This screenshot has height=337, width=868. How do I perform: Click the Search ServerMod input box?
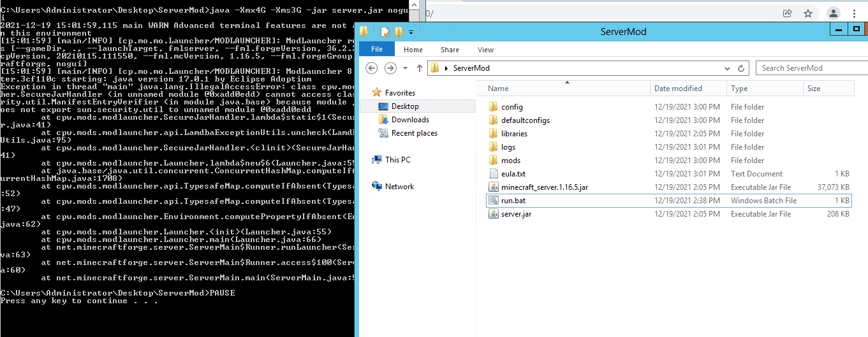coord(810,68)
